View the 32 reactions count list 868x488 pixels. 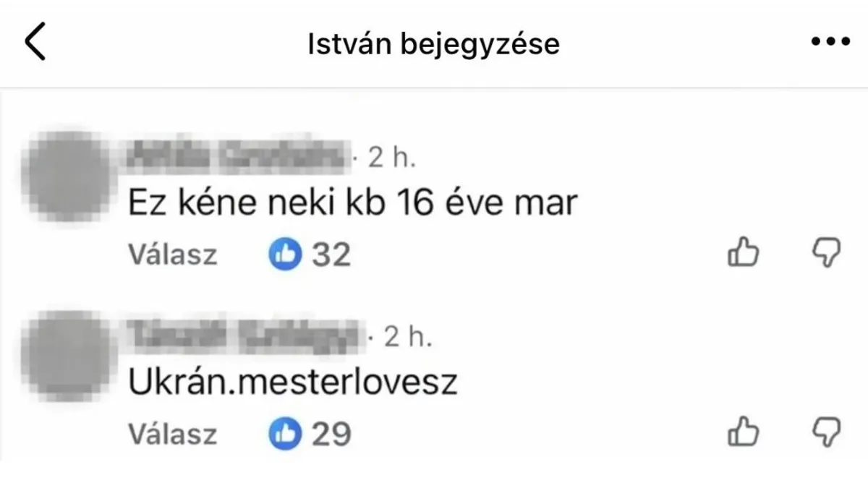[331, 254]
